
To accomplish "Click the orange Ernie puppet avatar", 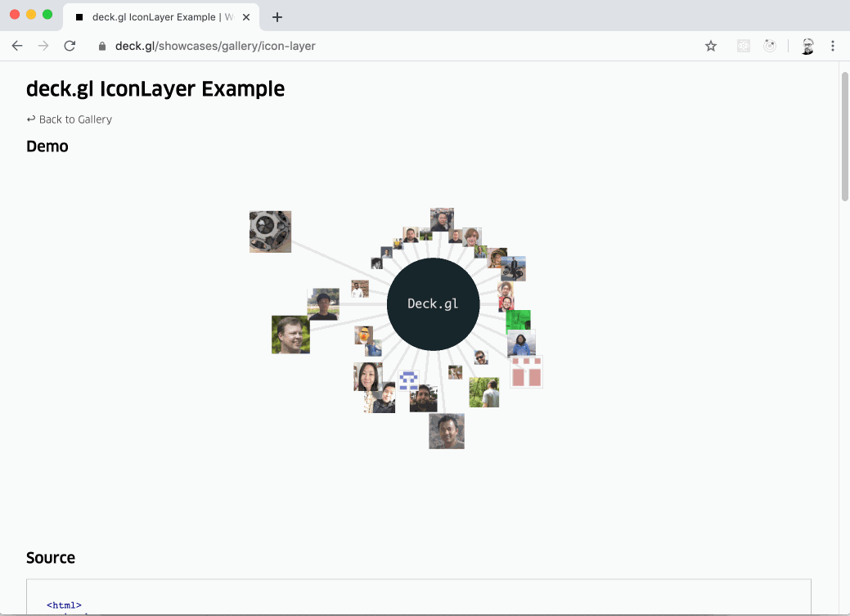I will [x=364, y=335].
